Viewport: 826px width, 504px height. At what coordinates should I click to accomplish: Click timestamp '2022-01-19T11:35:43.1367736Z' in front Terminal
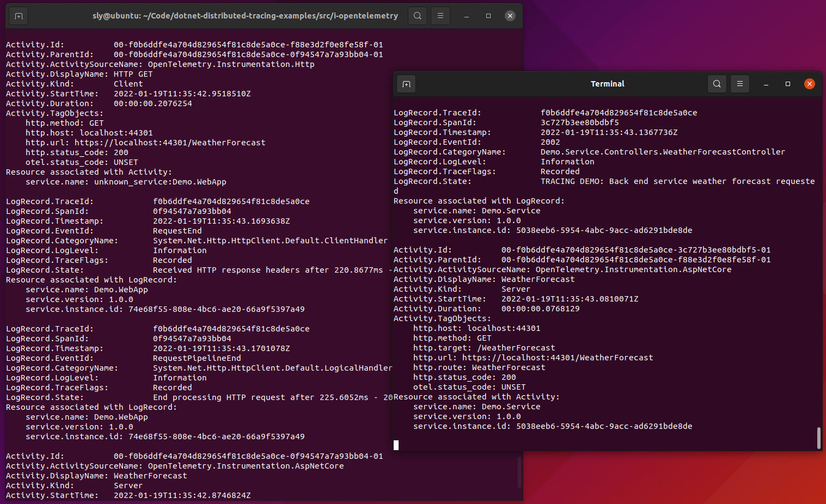pyautogui.click(x=609, y=132)
